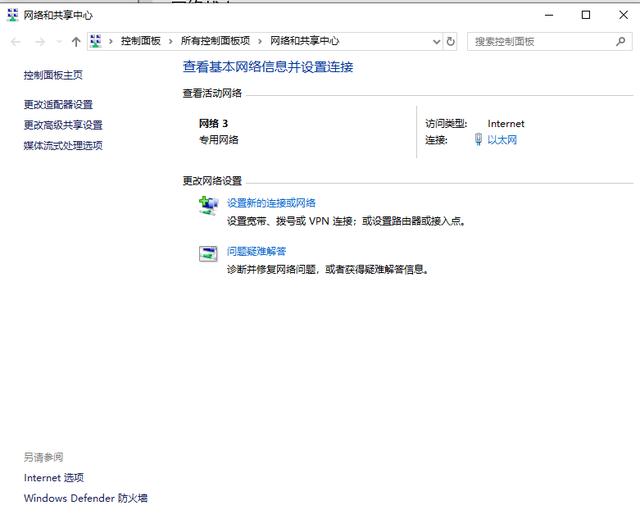
Task: Go up one level with up arrow
Action: pos(76,42)
